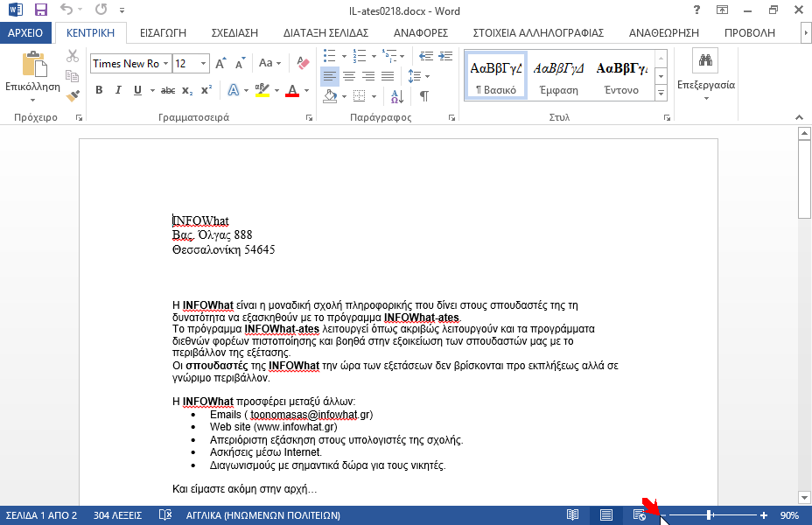Apply red font color with the A swatch
The width and height of the screenshot is (812, 525).
pyautogui.click(x=292, y=91)
